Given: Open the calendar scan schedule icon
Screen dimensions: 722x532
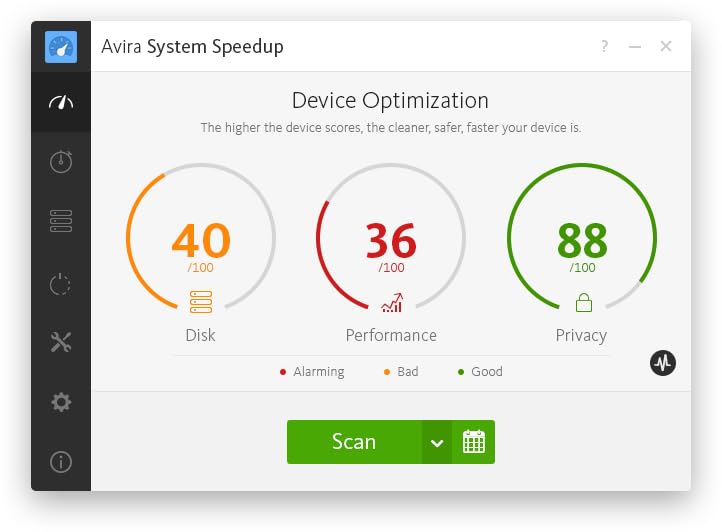Looking at the screenshot, I should click(474, 442).
